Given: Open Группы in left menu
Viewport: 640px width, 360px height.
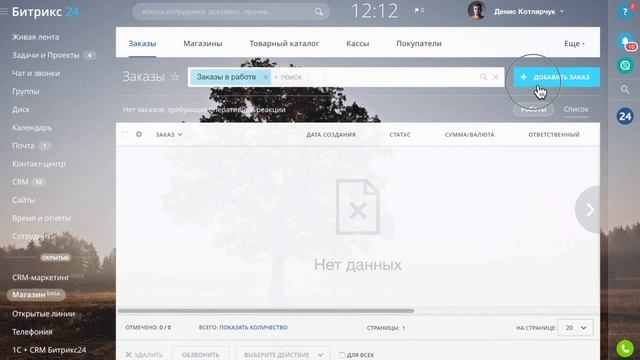Looking at the screenshot, I should pos(26,91).
